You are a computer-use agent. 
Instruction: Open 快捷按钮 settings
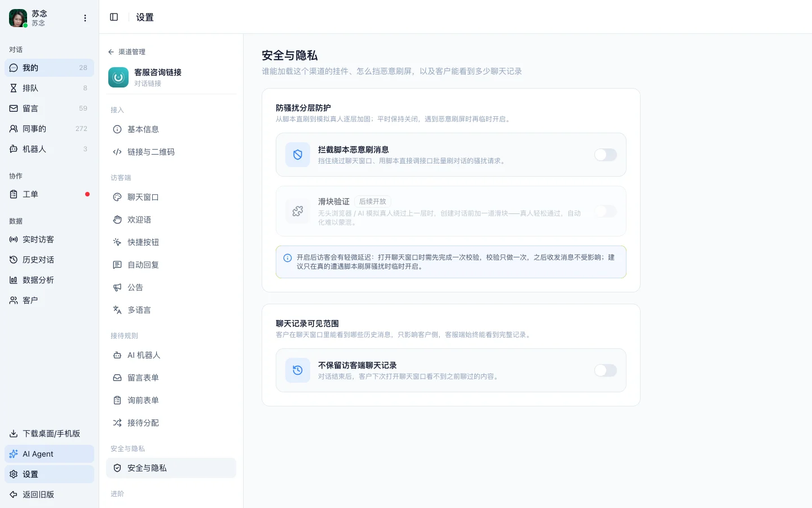tap(171, 242)
